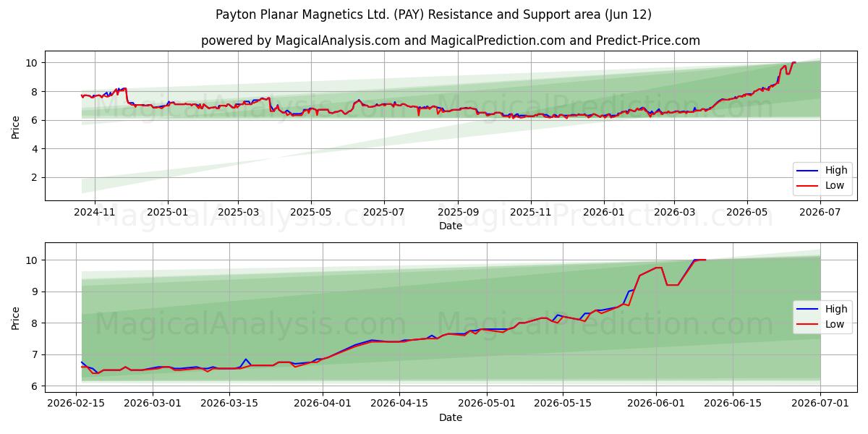Click the 2026-03-01 label on bottom chart
The width and height of the screenshot is (868, 434).
153,404
